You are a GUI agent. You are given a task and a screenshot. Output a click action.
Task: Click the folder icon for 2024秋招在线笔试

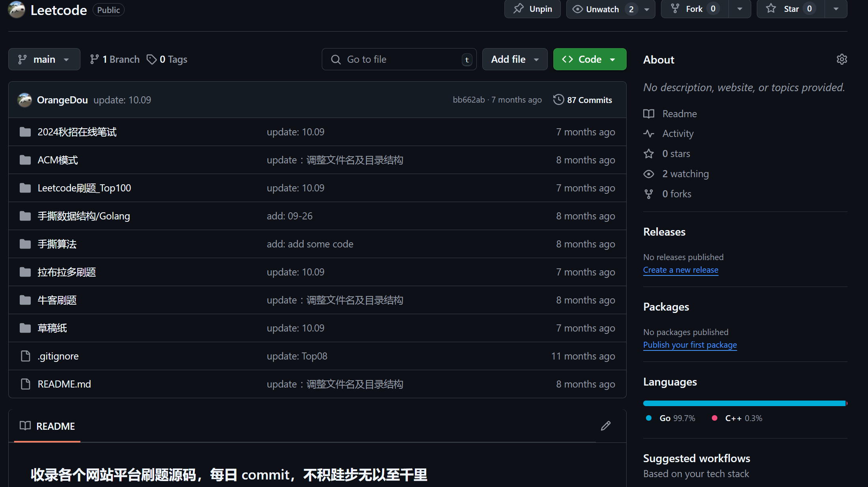[x=25, y=132]
